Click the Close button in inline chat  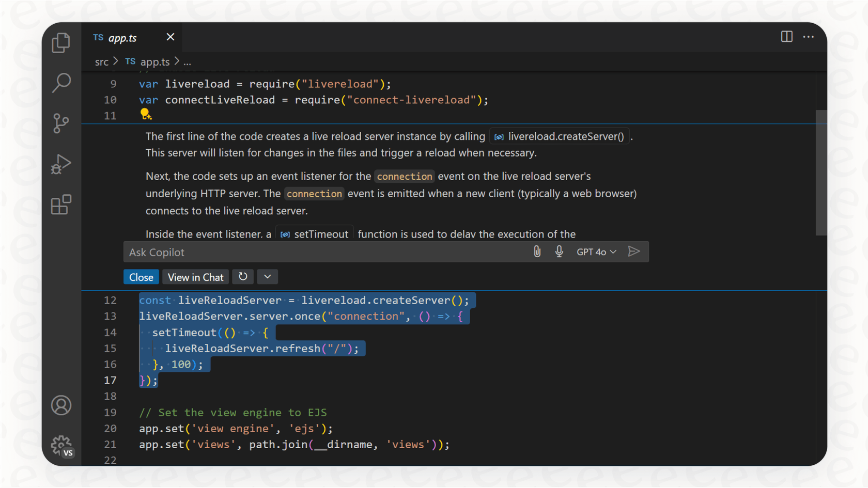141,277
